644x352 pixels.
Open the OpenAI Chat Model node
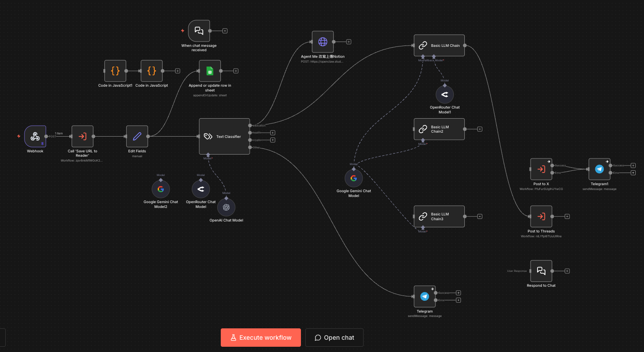pos(226,207)
